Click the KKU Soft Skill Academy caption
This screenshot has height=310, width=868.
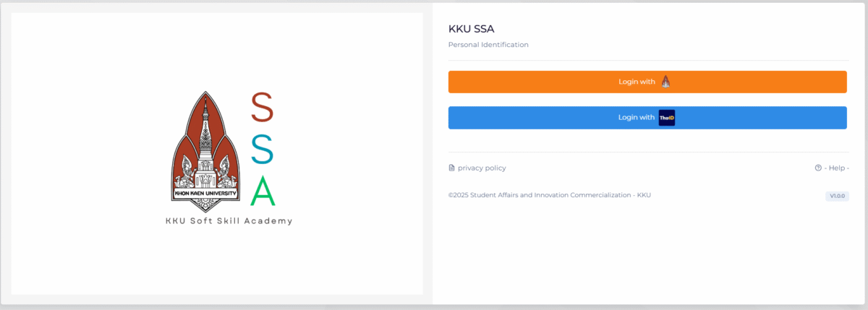pyautogui.click(x=229, y=221)
